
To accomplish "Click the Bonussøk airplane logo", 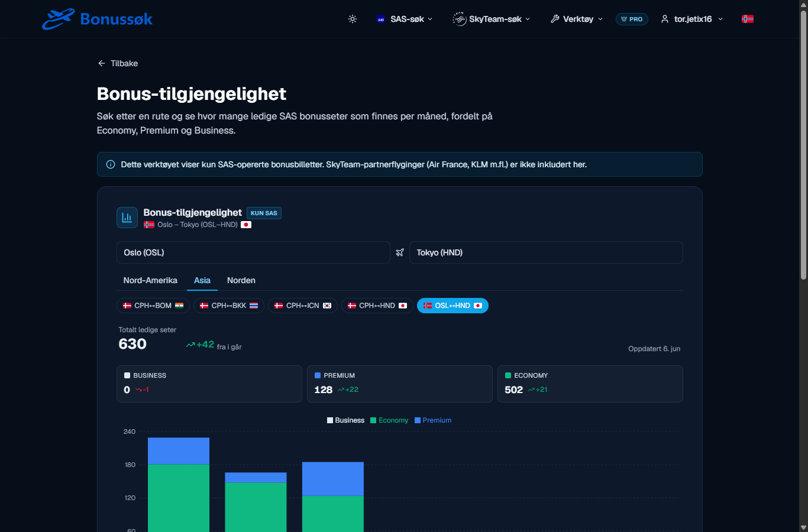I will point(59,19).
